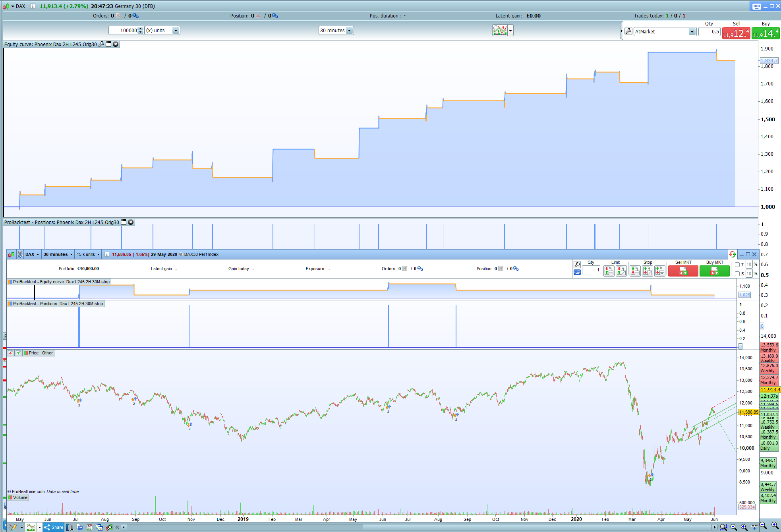The width and height of the screenshot is (781, 532).
Task: Open the (x) units dropdown
Action: [176, 31]
